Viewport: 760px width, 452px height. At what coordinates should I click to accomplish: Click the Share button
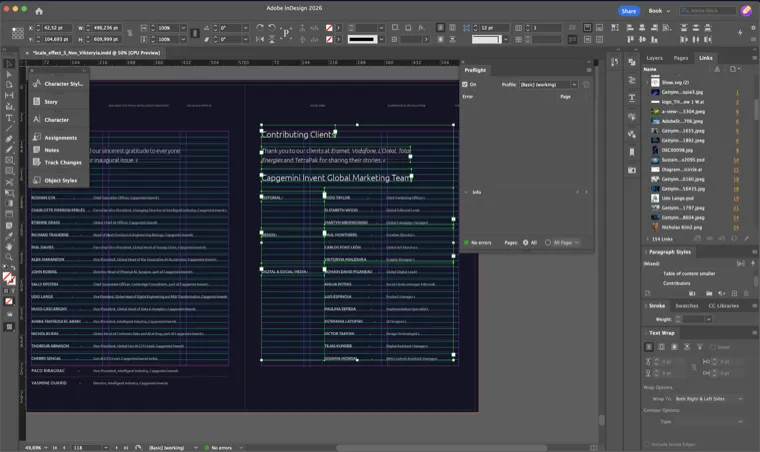coord(629,11)
